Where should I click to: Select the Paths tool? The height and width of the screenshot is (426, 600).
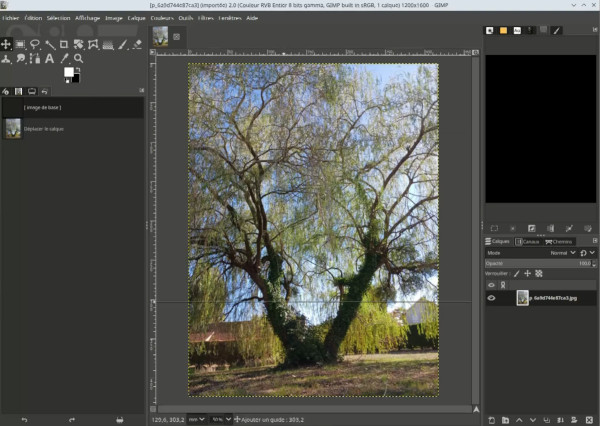[x=35, y=59]
